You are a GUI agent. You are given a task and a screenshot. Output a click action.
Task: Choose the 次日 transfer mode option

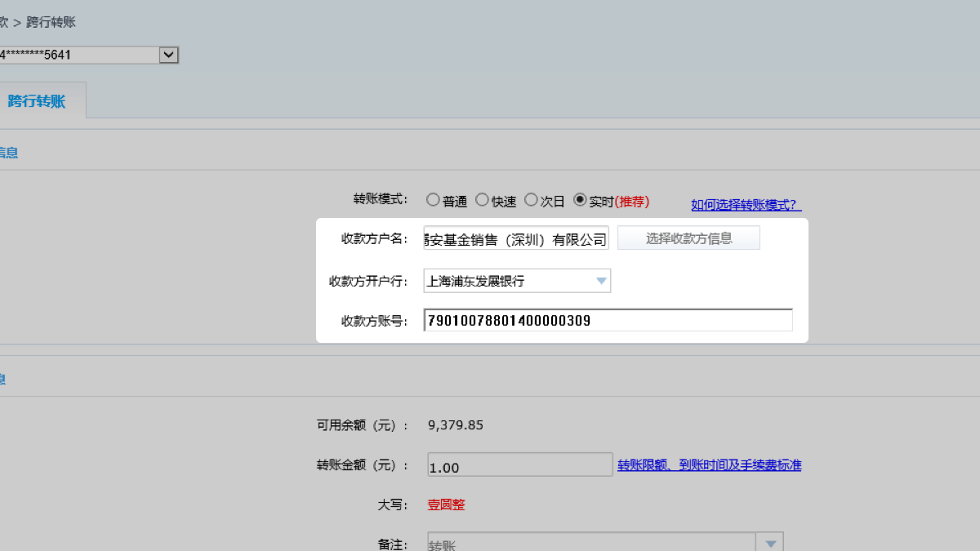(x=531, y=200)
